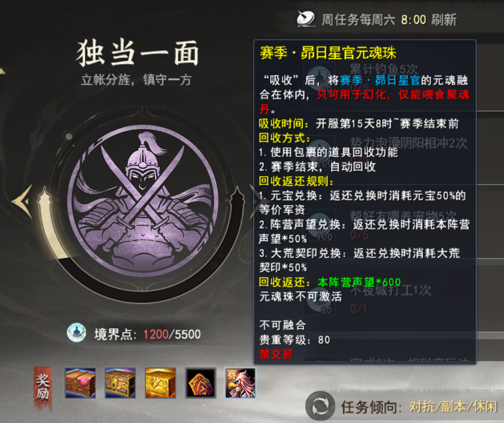The image size is (504, 423).
Task: Go to previous realm with left arrow
Action: pyautogui.click(x=23, y=202)
